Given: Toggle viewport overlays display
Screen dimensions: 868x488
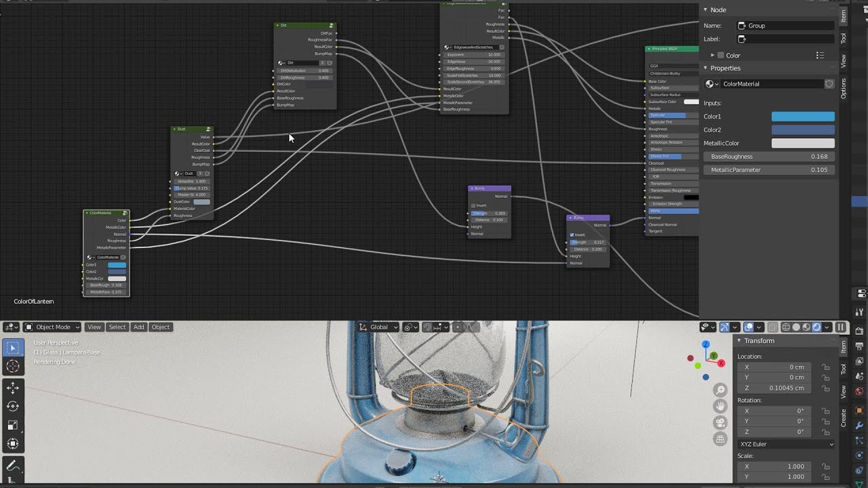Looking at the screenshot, I should point(749,327).
